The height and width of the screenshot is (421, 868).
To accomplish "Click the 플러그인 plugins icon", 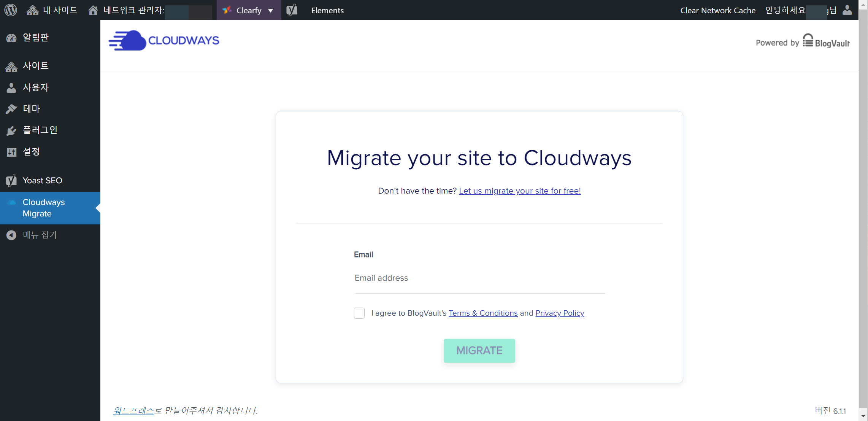I will coord(11,130).
